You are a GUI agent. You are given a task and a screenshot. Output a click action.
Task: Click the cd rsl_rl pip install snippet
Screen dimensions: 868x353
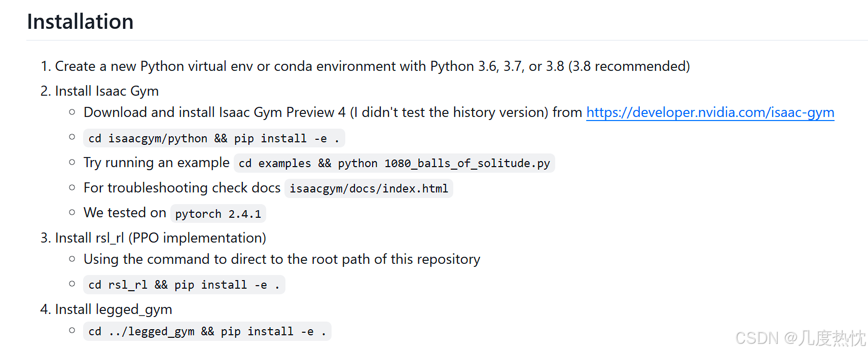pos(184,285)
